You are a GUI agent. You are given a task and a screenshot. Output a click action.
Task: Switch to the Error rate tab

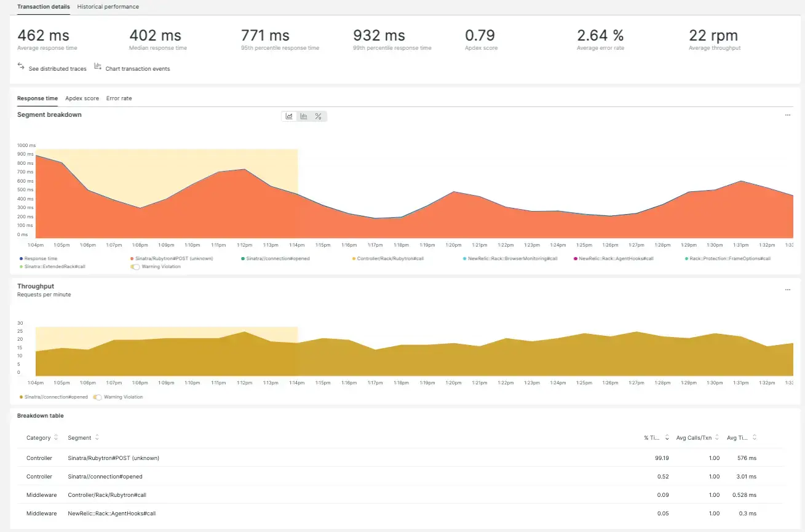point(119,98)
